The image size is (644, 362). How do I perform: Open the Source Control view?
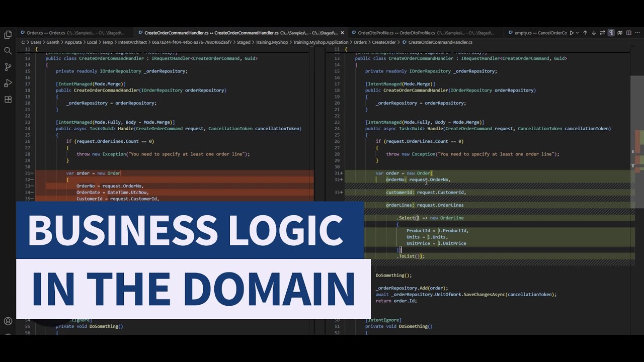[x=8, y=67]
